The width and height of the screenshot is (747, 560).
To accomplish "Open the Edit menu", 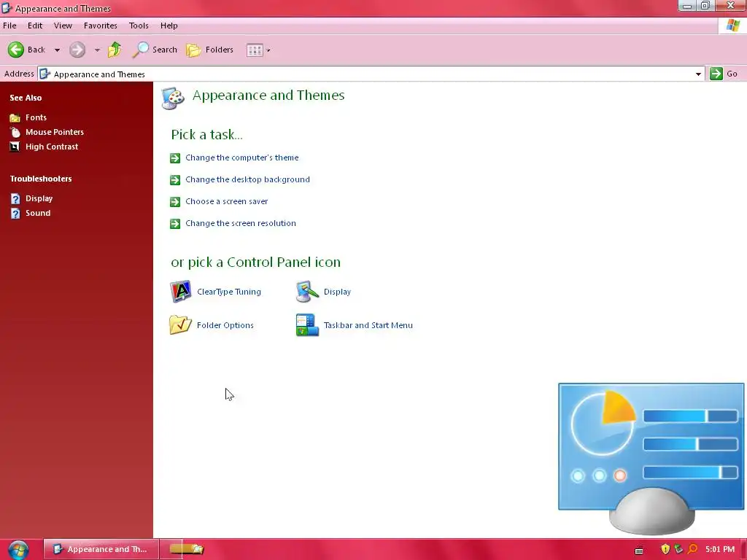I will (x=35, y=26).
